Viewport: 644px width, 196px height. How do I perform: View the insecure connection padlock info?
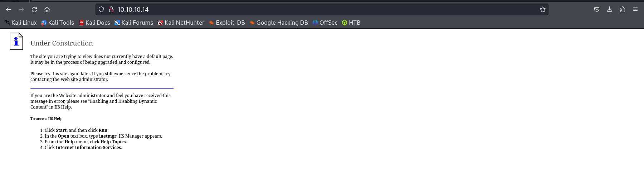[x=111, y=10]
